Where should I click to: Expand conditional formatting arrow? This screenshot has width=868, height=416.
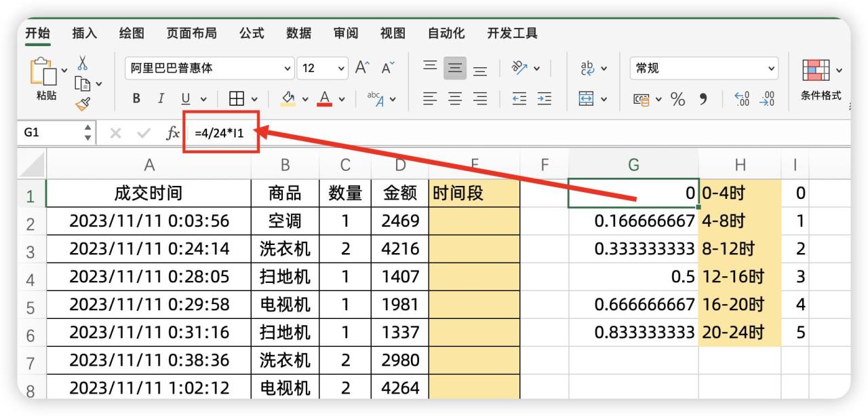click(x=840, y=71)
